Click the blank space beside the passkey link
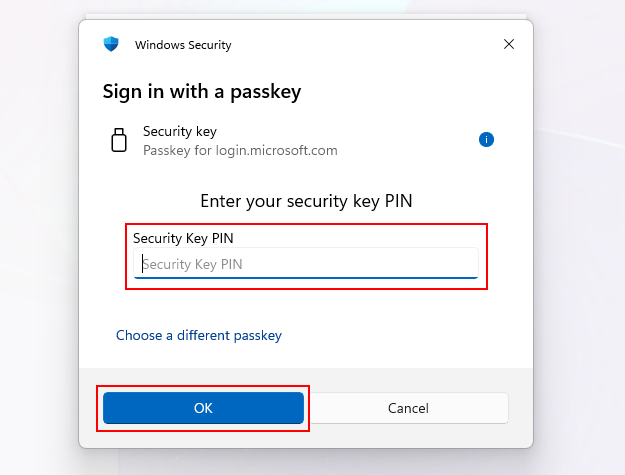The height and width of the screenshot is (475, 625). [x=400, y=336]
